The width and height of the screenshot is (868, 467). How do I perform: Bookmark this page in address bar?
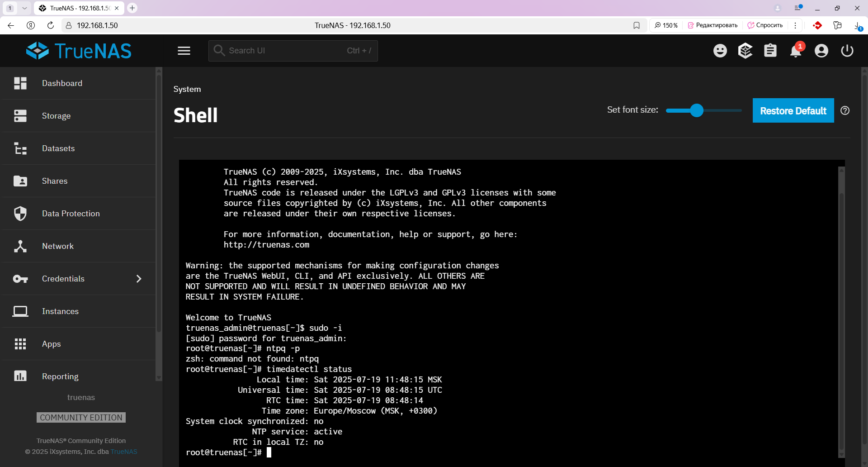click(637, 25)
